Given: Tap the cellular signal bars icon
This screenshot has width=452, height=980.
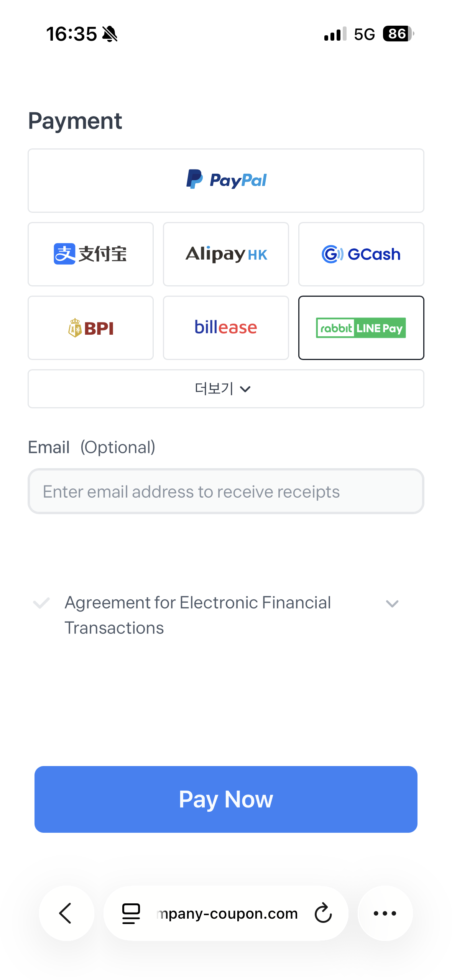Looking at the screenshot, I should click(x=335, y=34).
